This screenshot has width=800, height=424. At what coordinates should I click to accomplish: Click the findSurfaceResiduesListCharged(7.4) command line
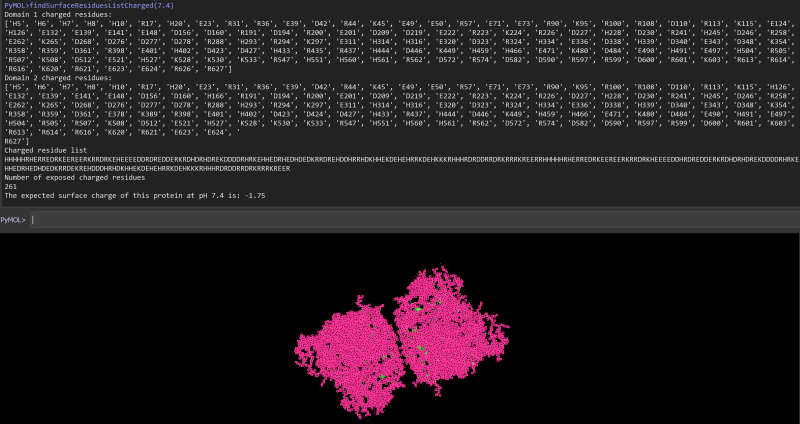click(x=87, y=6)
